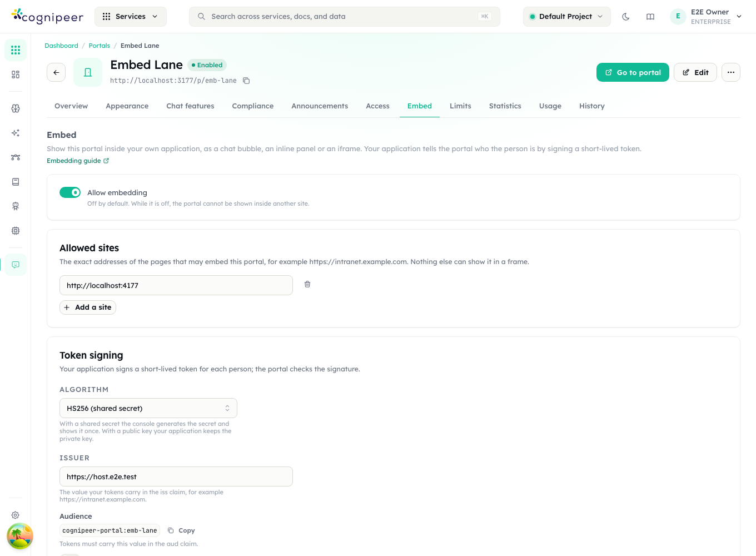Open the Algorithm HS256 dropdown
This screenshot has width=756, height=556.
pos(148,408)
